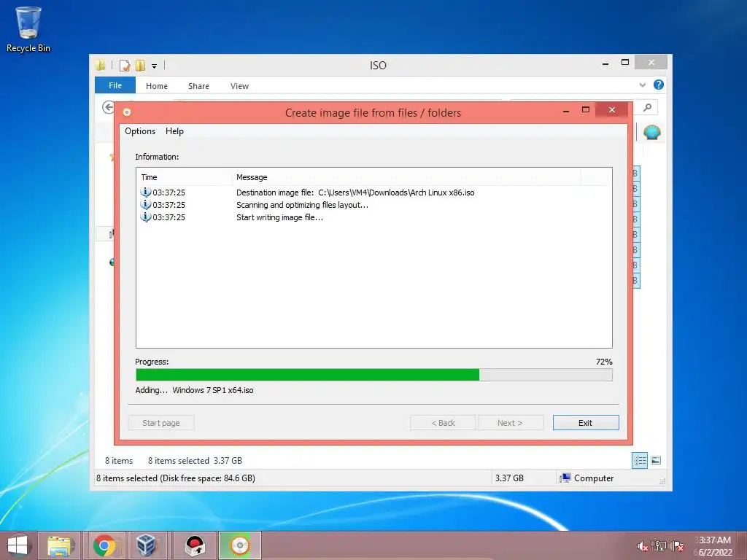Open the Recycle Bin desktop icon

point(28,28)
